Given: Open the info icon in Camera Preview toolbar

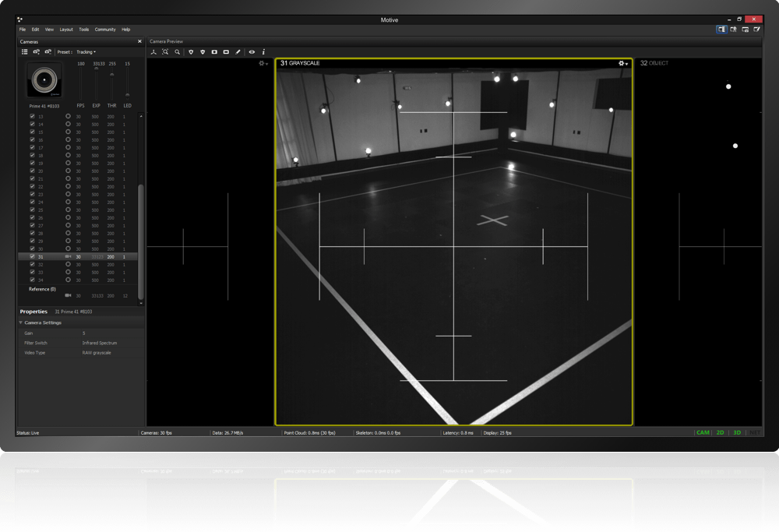Looking at the screenshot, I should coord(263,52).
